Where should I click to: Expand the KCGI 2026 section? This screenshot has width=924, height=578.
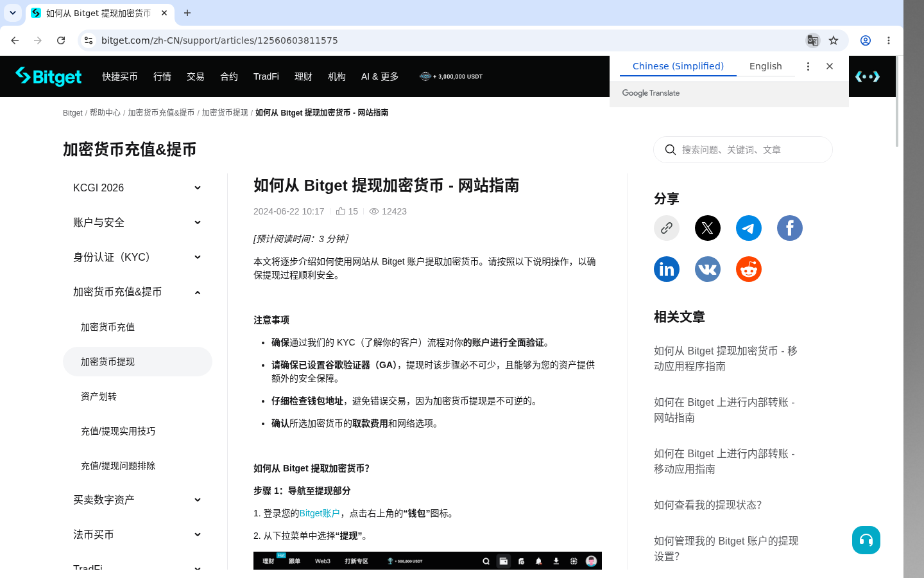[137, 188]
